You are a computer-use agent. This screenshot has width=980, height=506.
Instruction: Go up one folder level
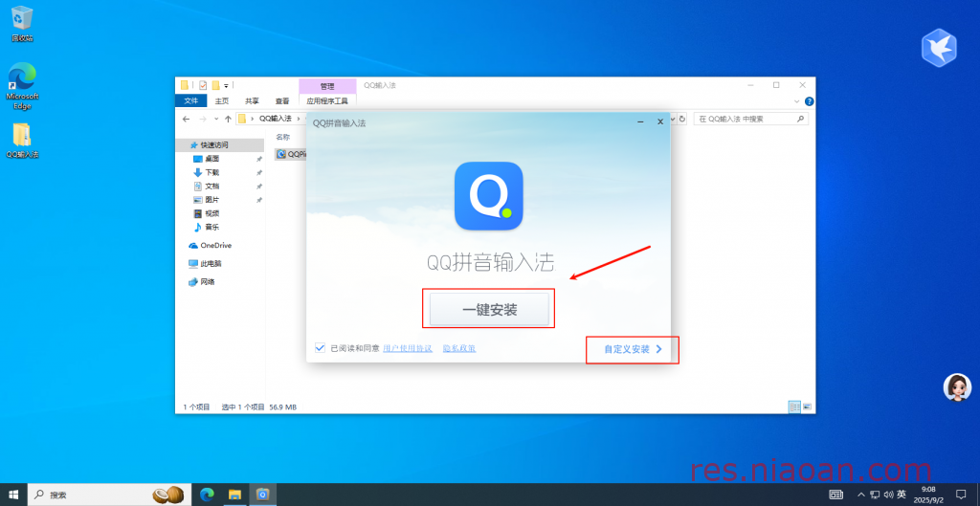point(228,119)
